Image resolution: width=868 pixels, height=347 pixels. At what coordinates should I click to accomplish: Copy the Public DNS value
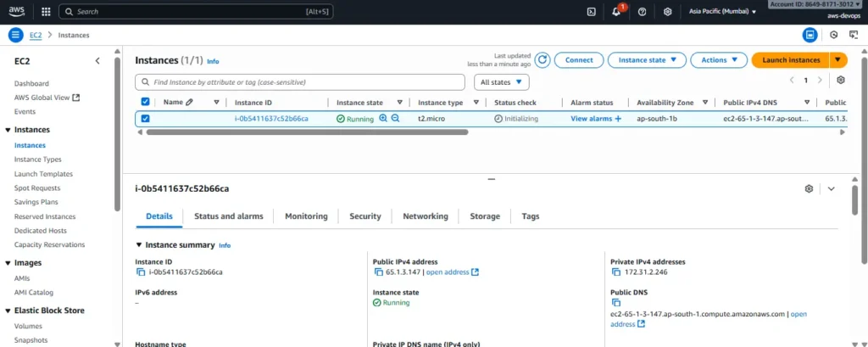(616, 303)
